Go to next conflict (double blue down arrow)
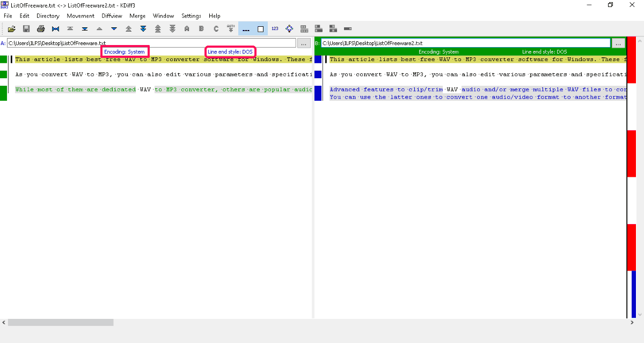This screenshot has height=343, width=644. pos(143,29)
